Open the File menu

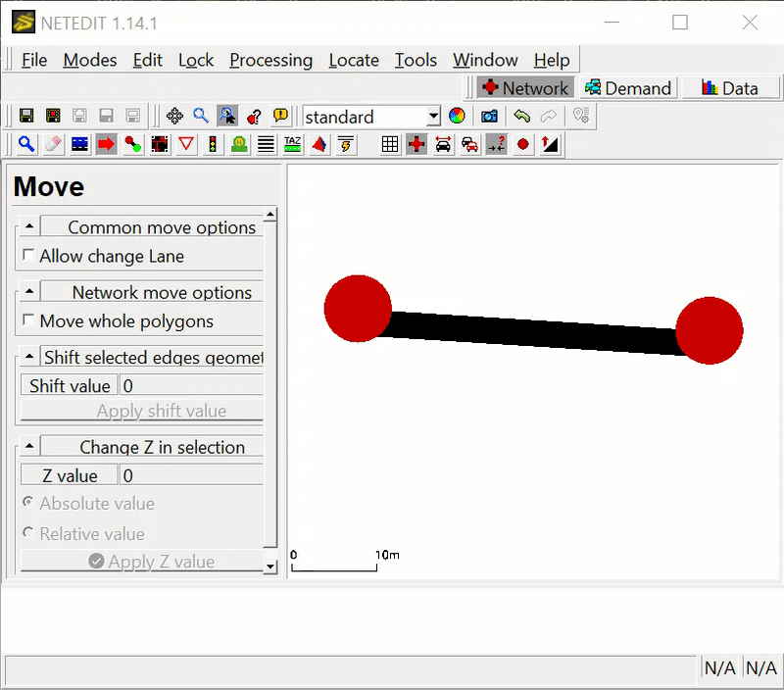click(34, 60)
